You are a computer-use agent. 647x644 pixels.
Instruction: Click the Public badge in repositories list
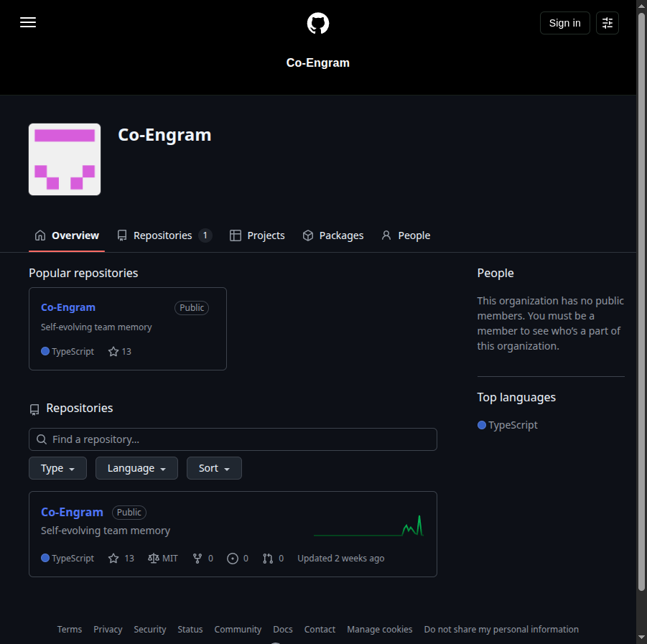129,513
